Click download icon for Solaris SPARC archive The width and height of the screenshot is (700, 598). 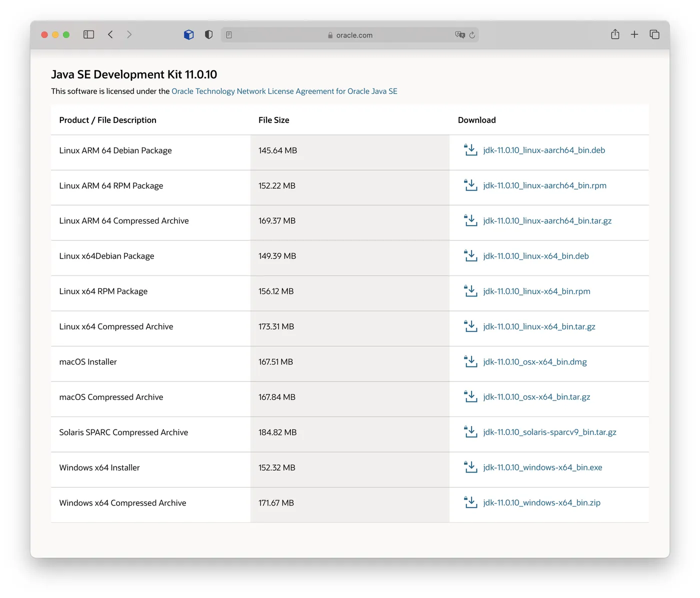click(470, 432)
